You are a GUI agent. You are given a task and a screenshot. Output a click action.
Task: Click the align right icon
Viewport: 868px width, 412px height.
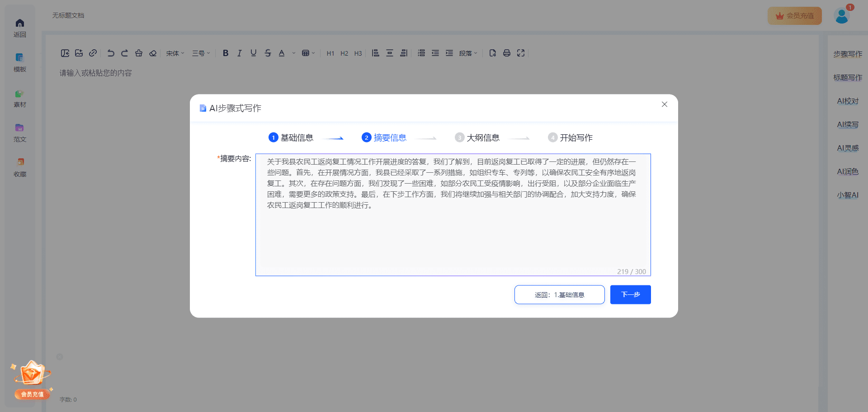pos(404,53)
